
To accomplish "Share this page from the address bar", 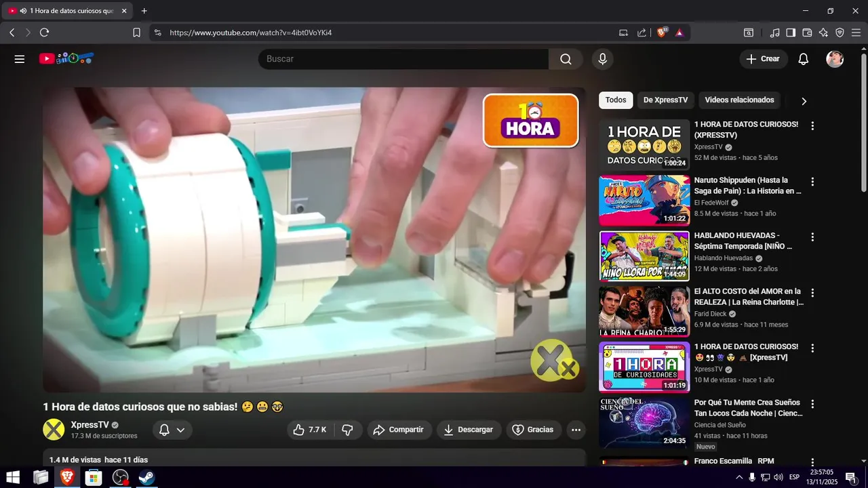I will [642, 33].
